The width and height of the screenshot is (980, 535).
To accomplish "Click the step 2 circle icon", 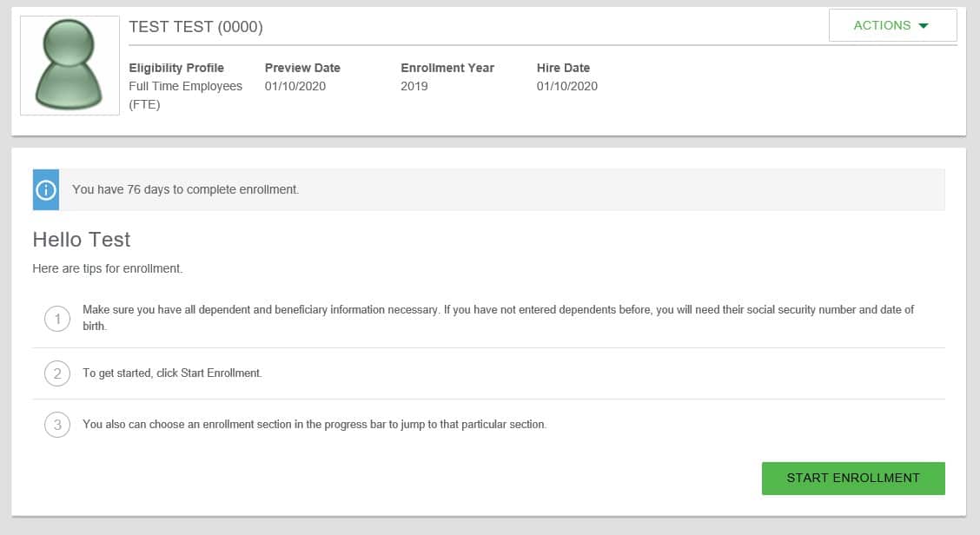I will pos(57,373).
